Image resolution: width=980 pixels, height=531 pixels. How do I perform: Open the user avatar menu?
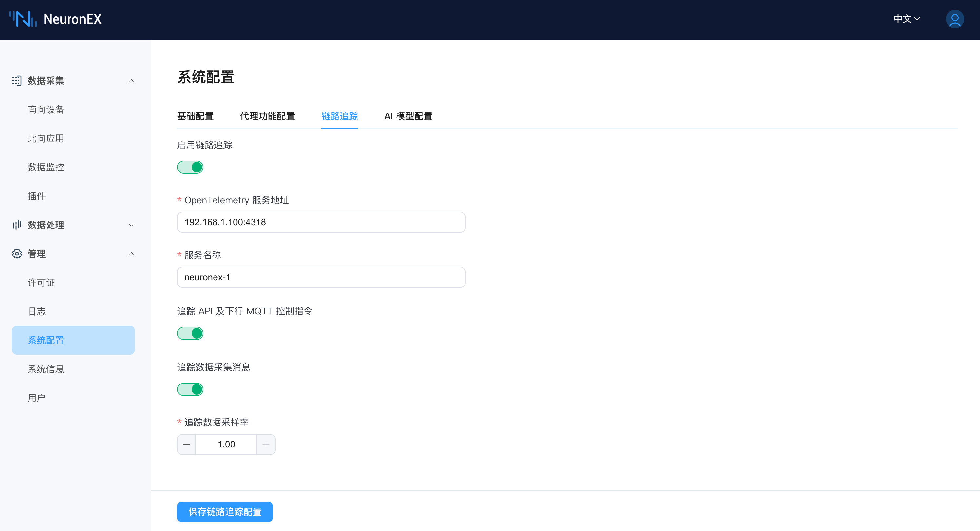click(x=954, y=19)
